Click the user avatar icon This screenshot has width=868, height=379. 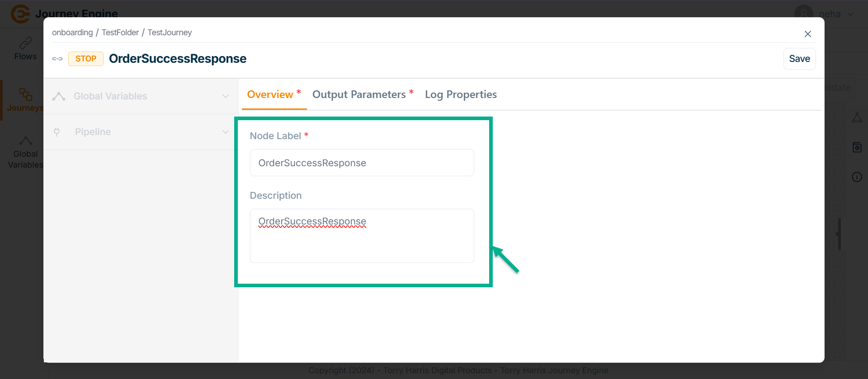coord(803,14)
